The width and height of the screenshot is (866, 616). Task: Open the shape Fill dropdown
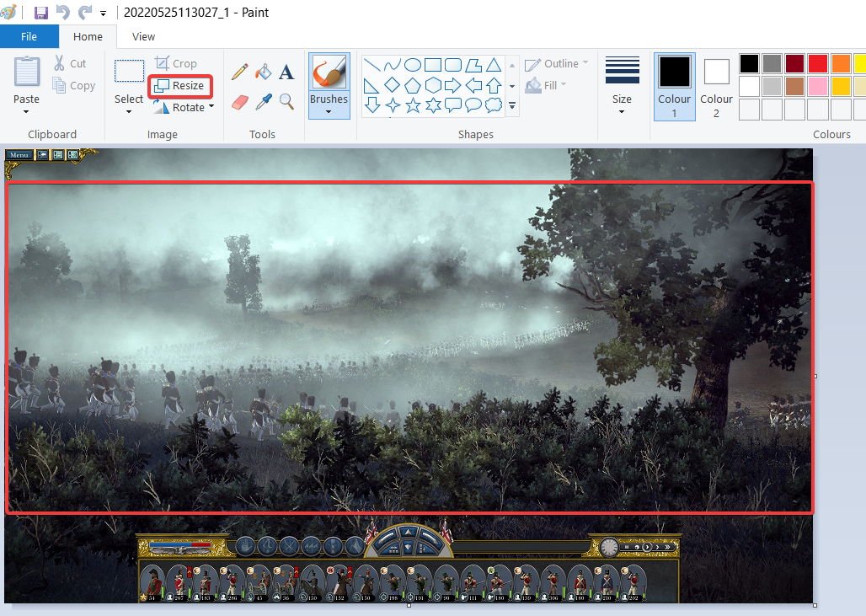click(546, 86)
